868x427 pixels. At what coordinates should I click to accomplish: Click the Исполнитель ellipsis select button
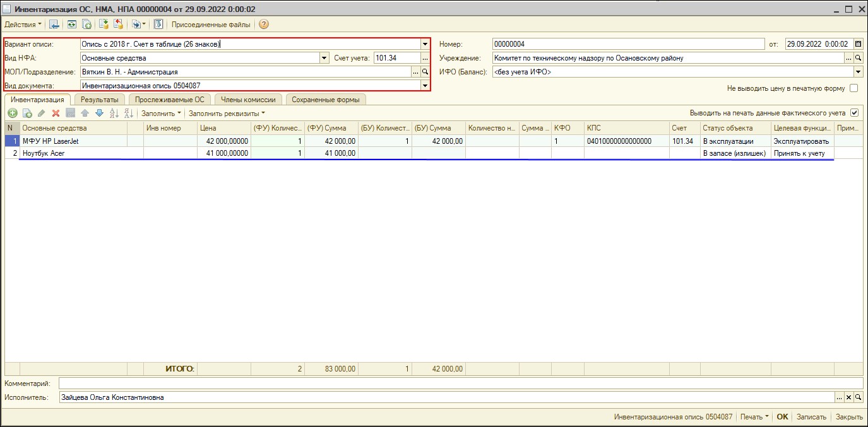(839, 397)
